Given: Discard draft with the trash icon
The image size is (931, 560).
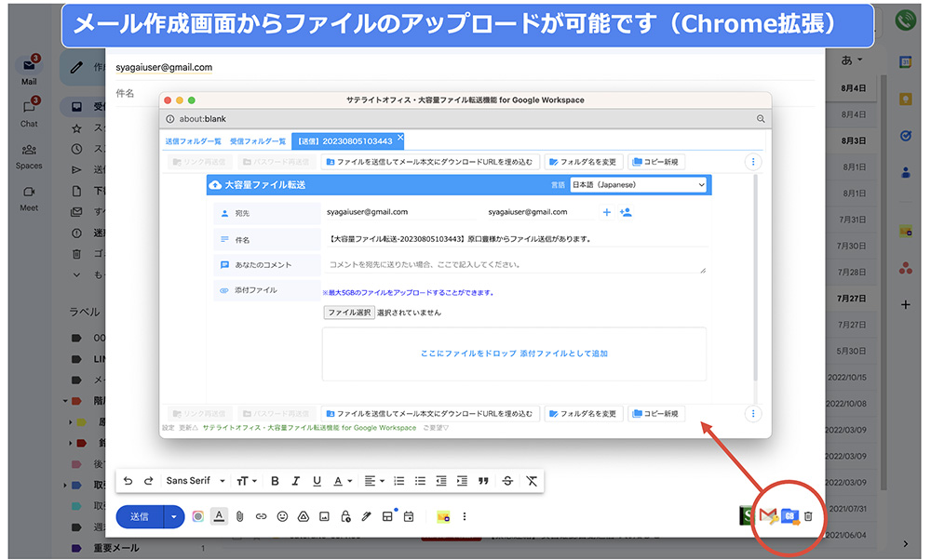Looking at the screenshot, I should [808, 516].
